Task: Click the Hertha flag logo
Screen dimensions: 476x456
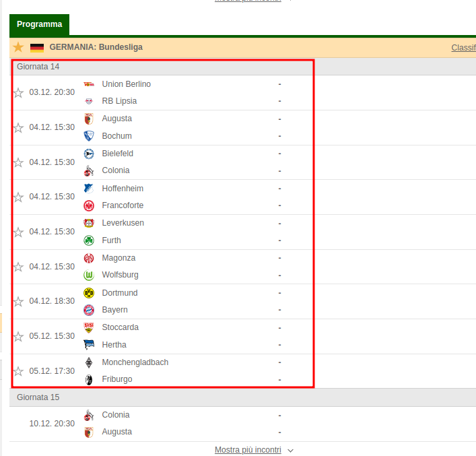Action: (x=89, y=345)
